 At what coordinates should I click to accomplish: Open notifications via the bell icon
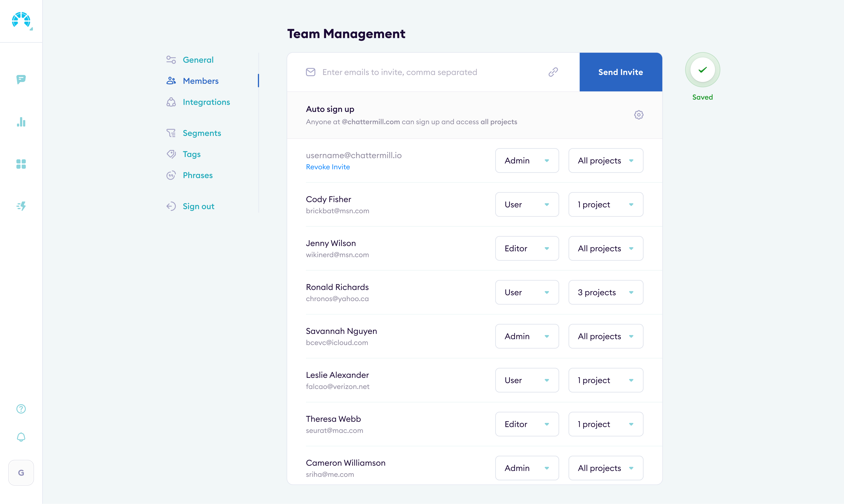click(21, 437)
